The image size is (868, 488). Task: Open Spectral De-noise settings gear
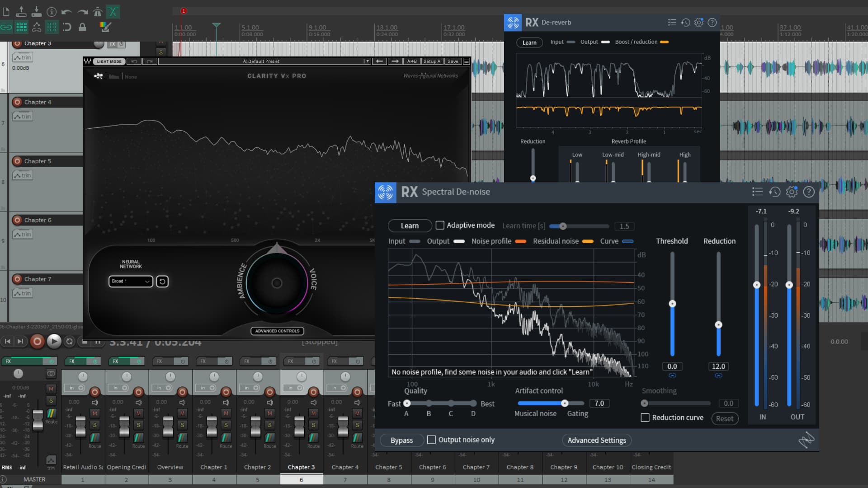pos(792,192)
